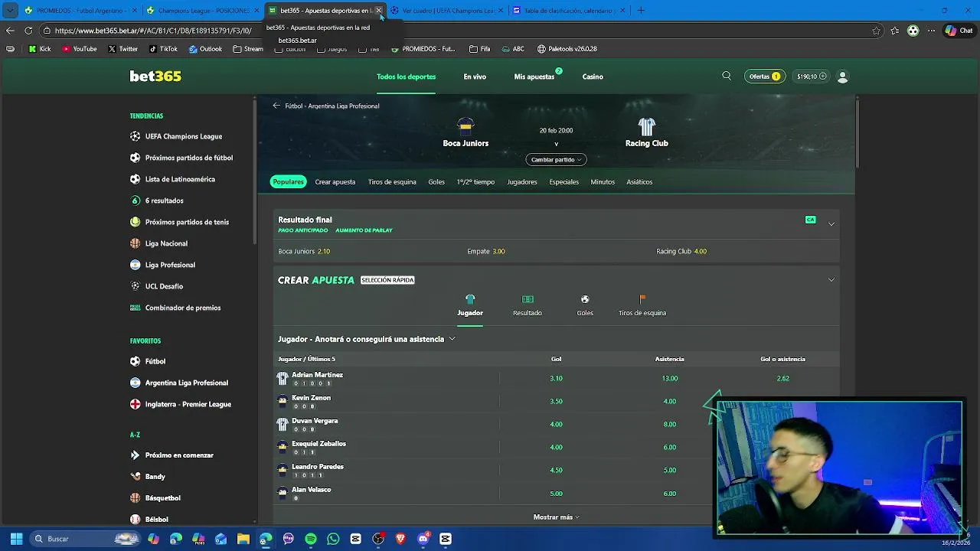Collapse the Resultado final section chevron
Viewport: 980px width, 551px height.
[x=831, y=224]
